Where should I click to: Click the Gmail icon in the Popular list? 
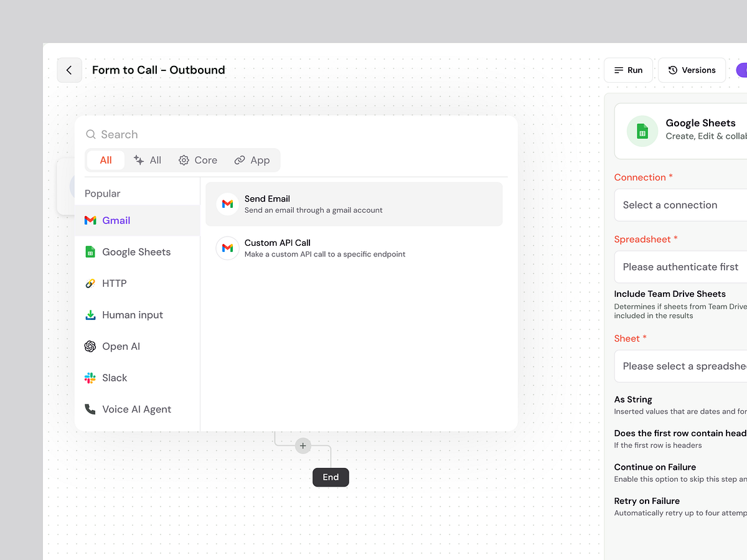(x=90, y=220)
